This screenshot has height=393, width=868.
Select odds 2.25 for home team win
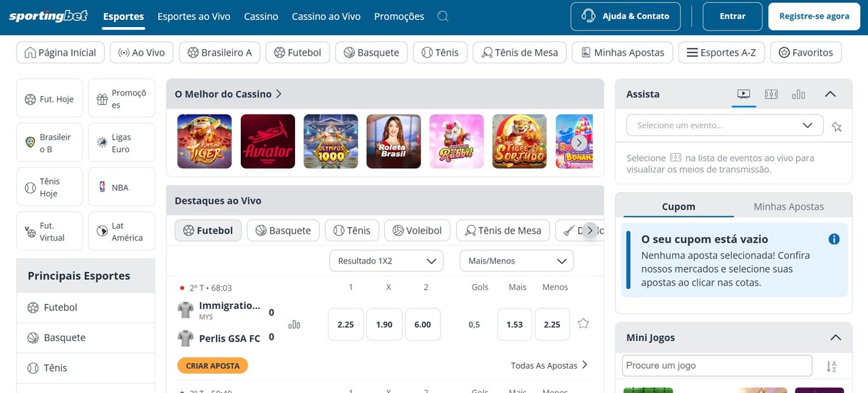pyautogui.click(x=346, y=325)
